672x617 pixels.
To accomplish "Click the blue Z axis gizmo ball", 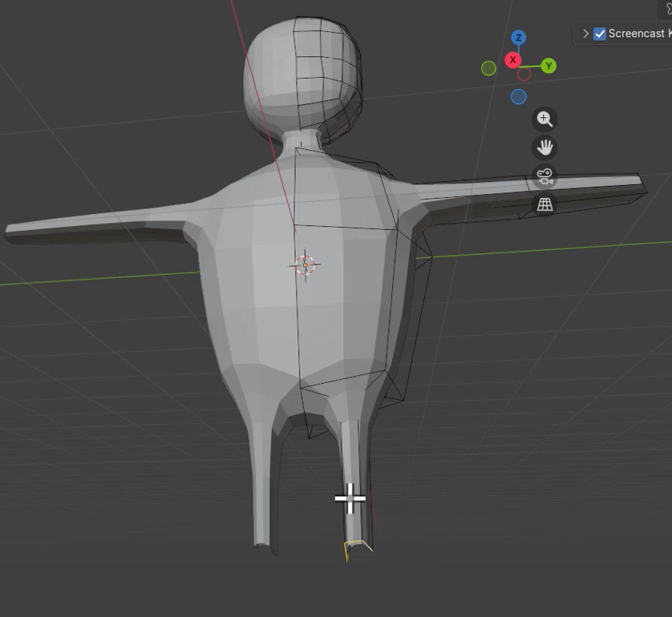I will [x=519, y=38].
